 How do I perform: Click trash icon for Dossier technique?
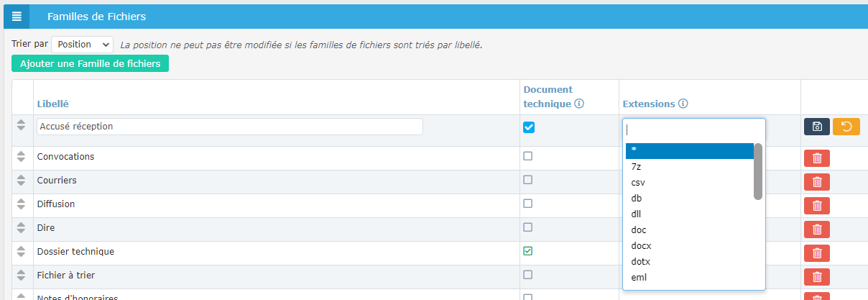pyautogui.click(x=817, y=253)
